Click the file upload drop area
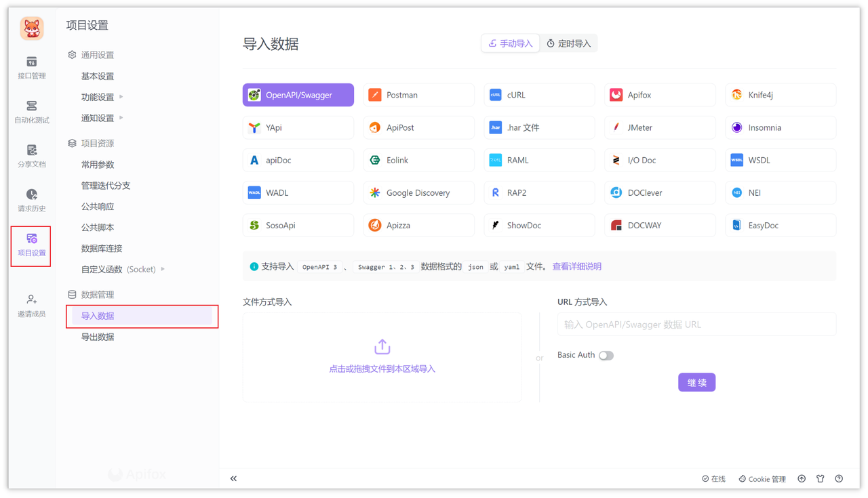Image resolution: width=868 pixels, height=498 pixels. (x=382, y=357)
